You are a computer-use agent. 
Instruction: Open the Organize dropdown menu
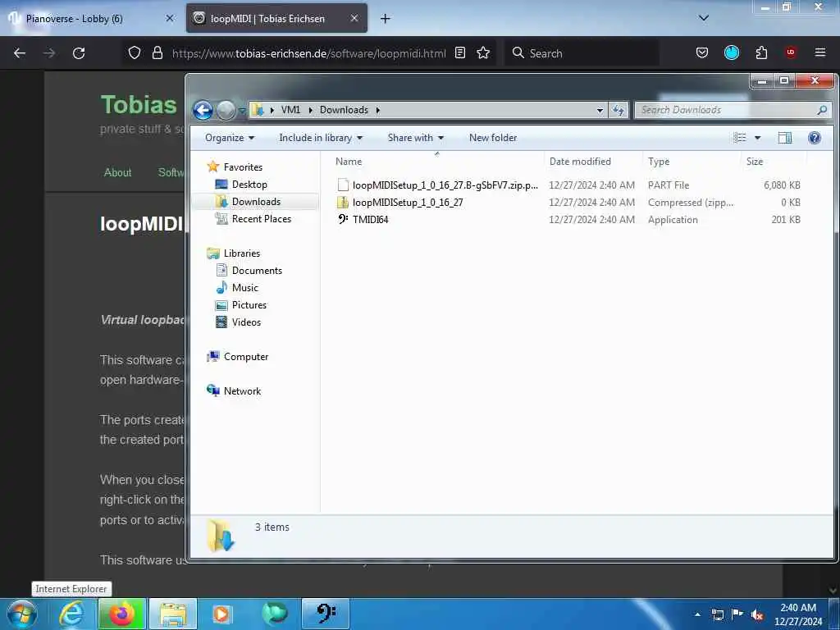pos(230,138)
